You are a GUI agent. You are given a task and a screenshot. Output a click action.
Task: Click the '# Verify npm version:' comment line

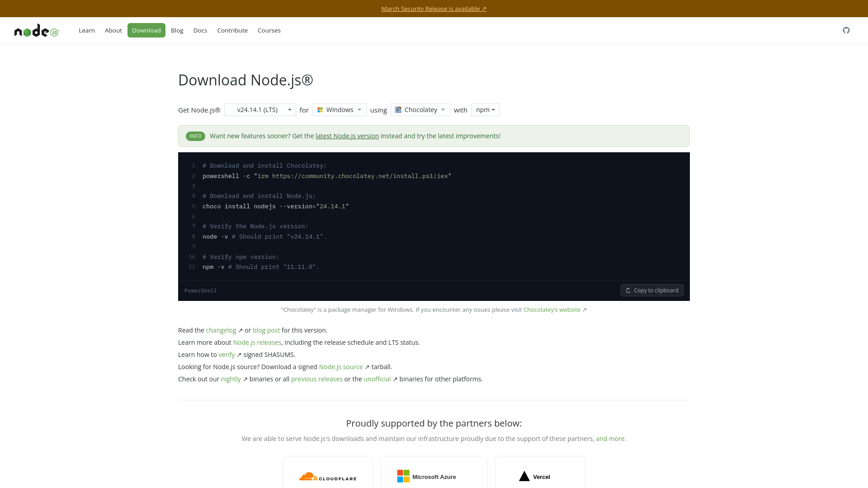coord(241,257)
